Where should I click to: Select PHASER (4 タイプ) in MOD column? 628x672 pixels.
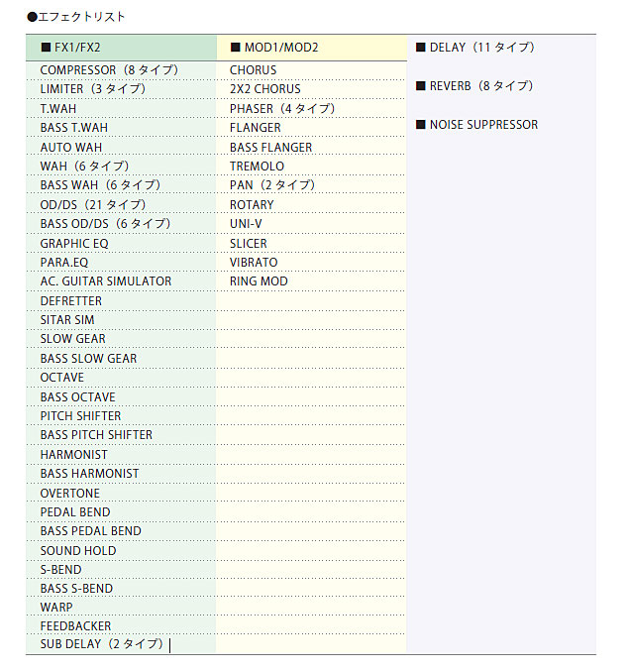tap(282, 108)
